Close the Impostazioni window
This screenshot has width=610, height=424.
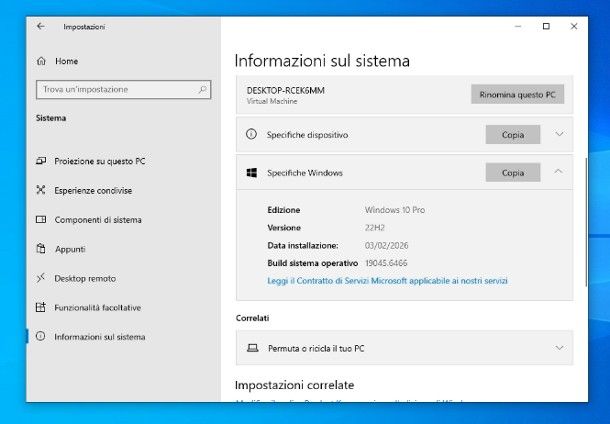coord(574,26)
